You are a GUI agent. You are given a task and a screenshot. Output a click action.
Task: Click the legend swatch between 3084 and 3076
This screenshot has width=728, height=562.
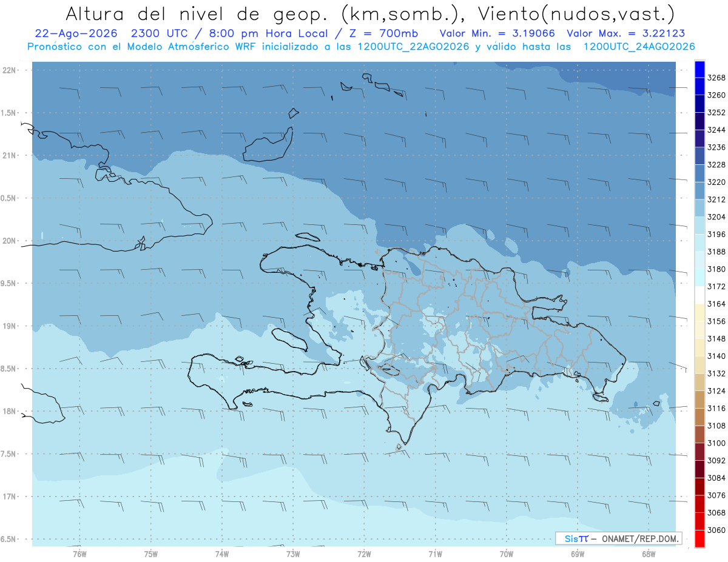699,487
